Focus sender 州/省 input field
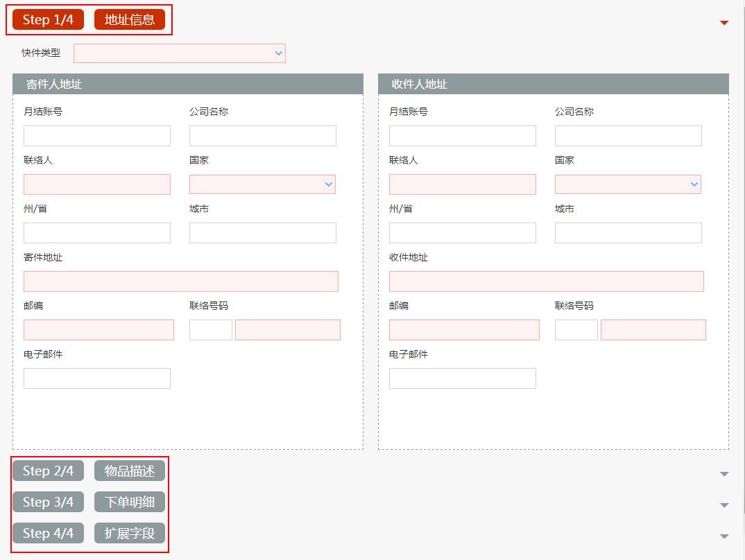 click(97, 233)
